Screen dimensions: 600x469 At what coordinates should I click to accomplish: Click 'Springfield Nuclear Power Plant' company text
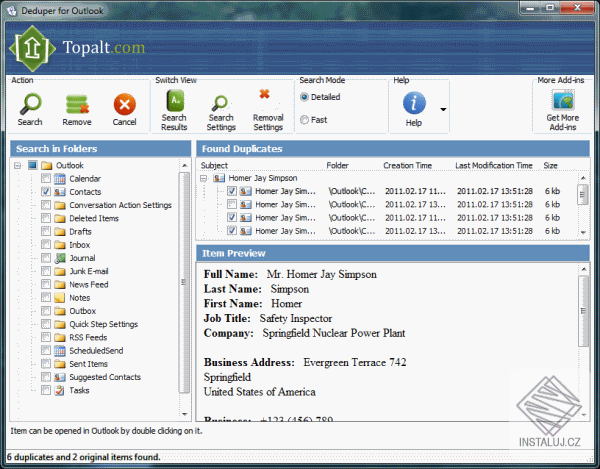click(x=334, y=333)
